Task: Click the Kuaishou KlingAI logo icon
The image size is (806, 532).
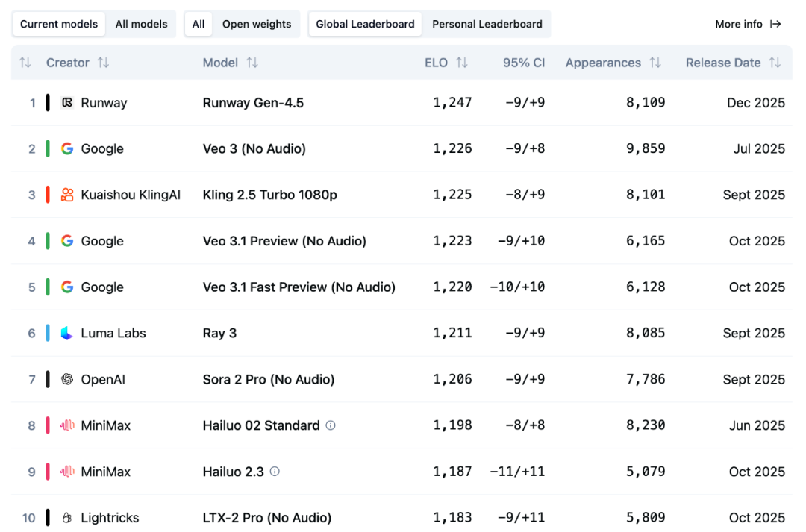Action: tap(67, 195)
